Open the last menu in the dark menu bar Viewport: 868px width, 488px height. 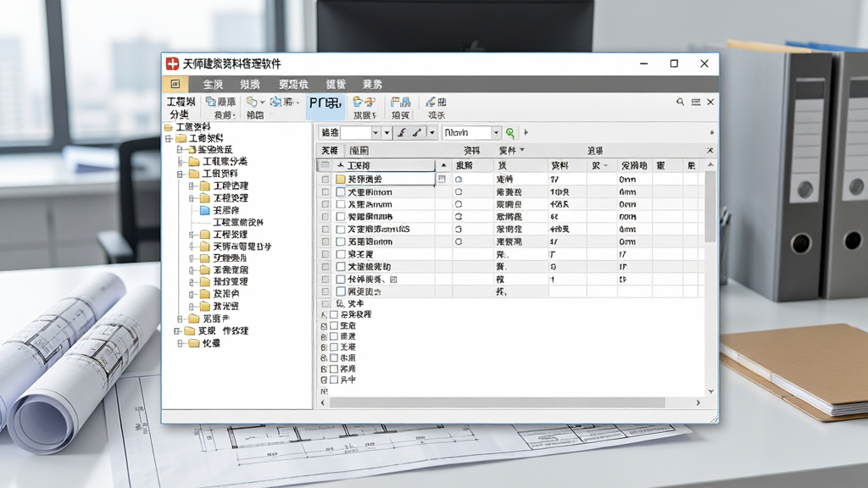(372, 84)
